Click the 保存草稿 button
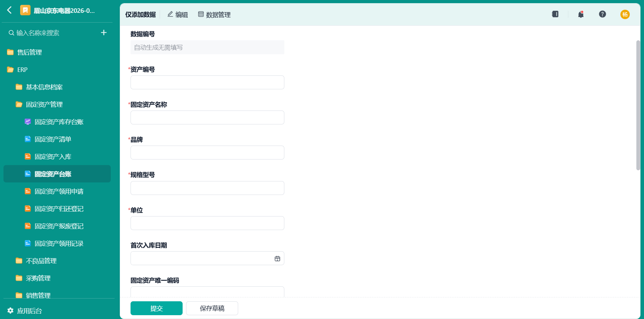The height and width of the screenshot is (319, 644). (212, 308)
